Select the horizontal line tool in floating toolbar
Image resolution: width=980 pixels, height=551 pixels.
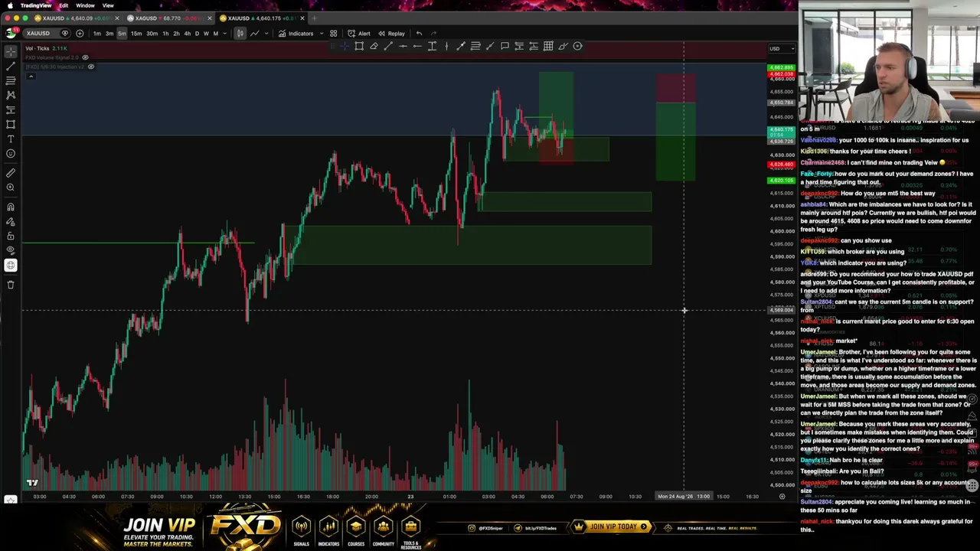tap(403, 47)
